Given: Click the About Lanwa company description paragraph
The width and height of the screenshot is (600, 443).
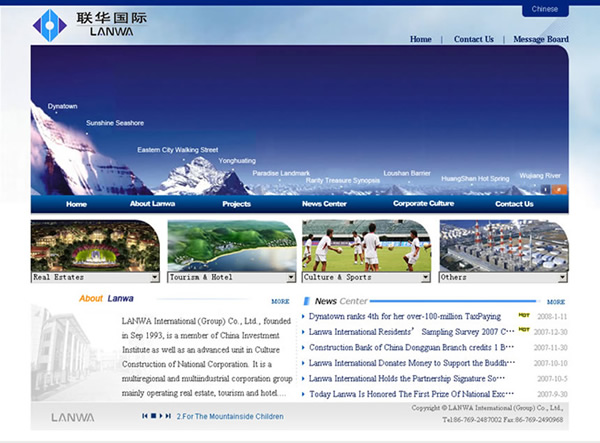Looking at the screenshot, I should pos(207,357).
